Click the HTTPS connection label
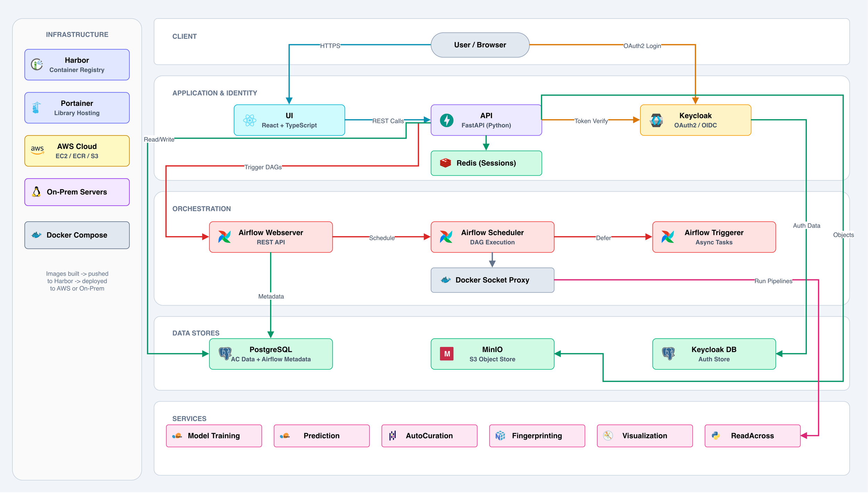Image resolution: width=868 pixels, height=493 pixels. 330,46
